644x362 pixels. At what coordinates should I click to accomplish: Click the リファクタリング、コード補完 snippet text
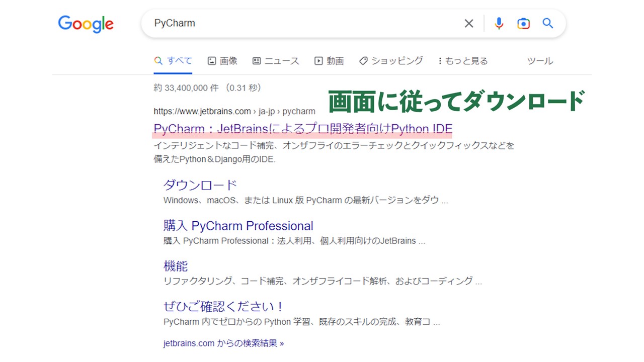(323, 281)
